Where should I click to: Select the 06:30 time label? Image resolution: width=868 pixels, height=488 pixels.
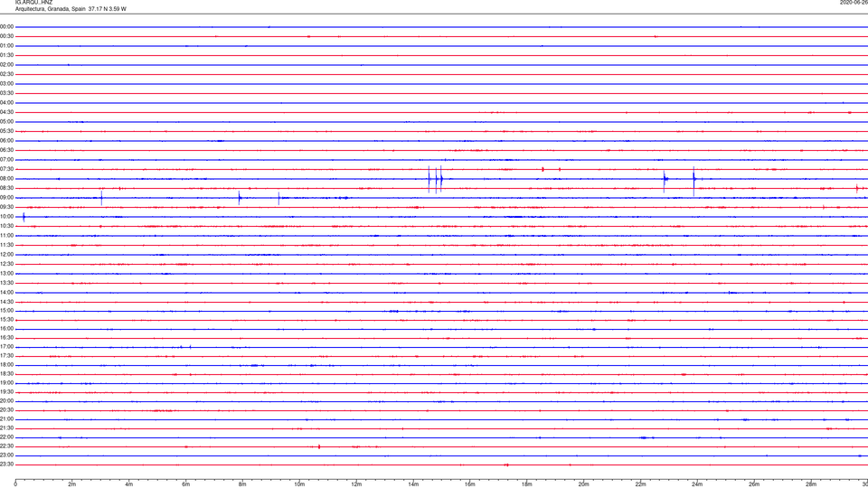pyautogui.click(x=6, y=151)
